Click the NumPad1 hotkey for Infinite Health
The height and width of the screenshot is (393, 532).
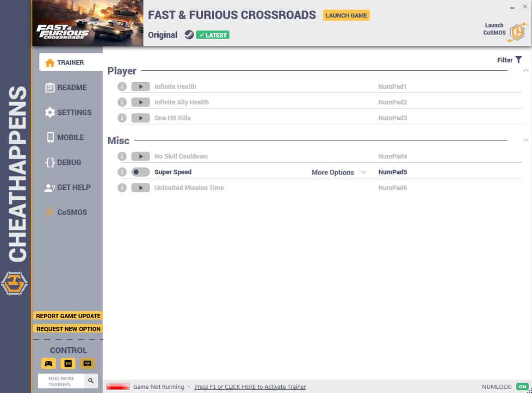(392, 86)
